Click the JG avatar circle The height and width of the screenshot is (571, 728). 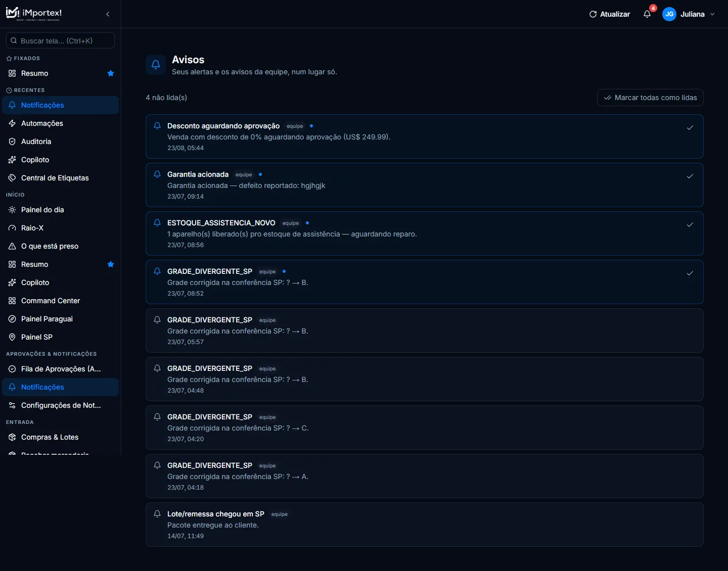pos(669,14)
